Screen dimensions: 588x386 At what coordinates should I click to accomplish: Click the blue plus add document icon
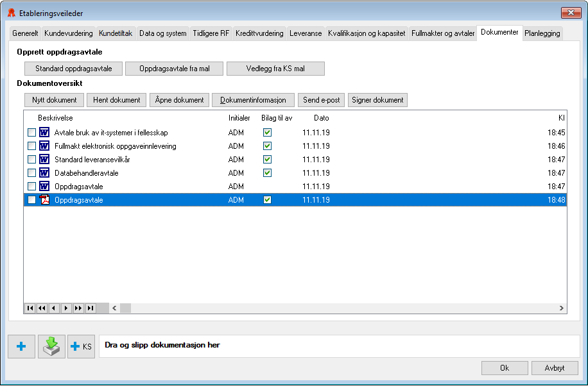[21, 346]
